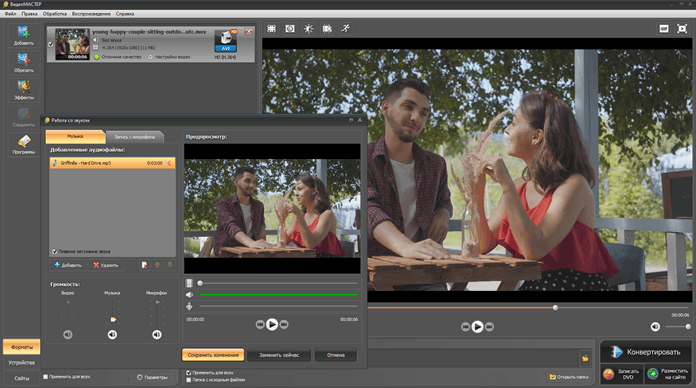This screenshot has width=696, height=388.
Task: Click the Параметры button
Action: click(152, 377)
